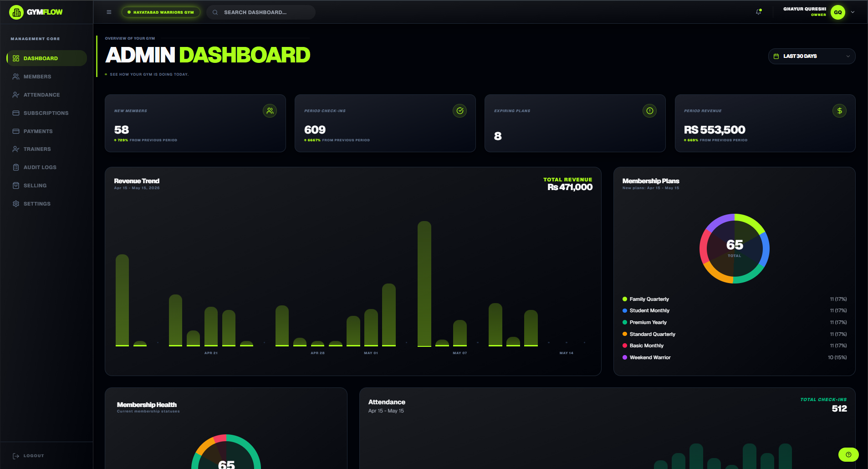Select the Premium Yearly legend entry

(x=734, y=322)
